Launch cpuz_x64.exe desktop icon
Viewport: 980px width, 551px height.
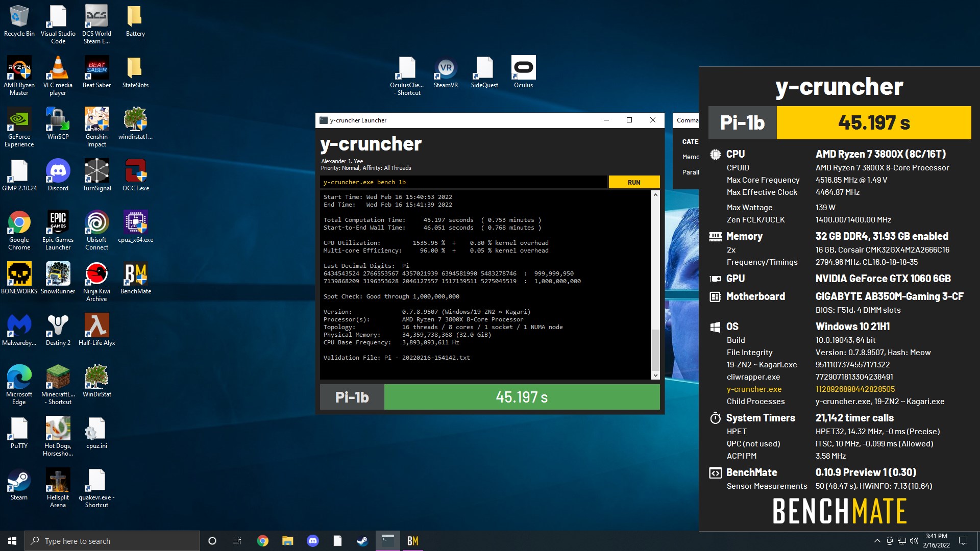pos(135,227)
